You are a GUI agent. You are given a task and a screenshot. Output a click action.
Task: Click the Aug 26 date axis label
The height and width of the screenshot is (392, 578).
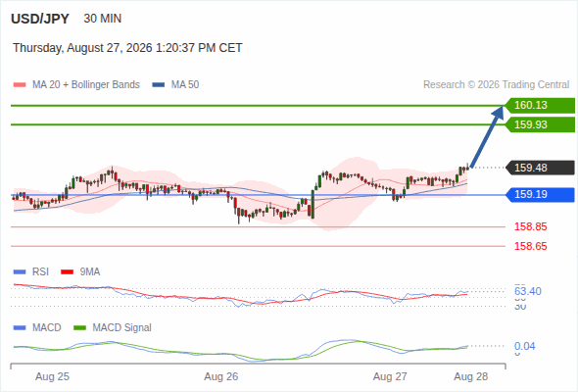click(221, 377)
